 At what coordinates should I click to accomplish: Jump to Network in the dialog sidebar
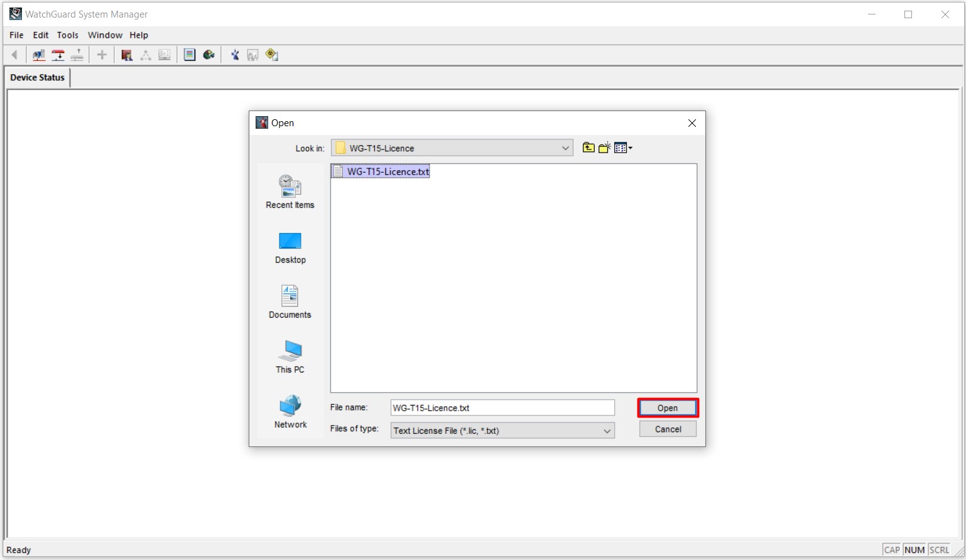pyautogui.click(x=290, y=412)
